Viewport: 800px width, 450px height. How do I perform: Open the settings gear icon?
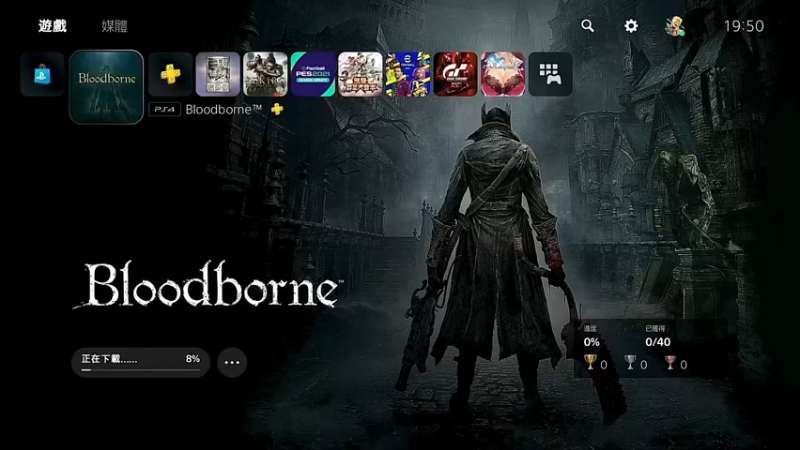(631, 26)
